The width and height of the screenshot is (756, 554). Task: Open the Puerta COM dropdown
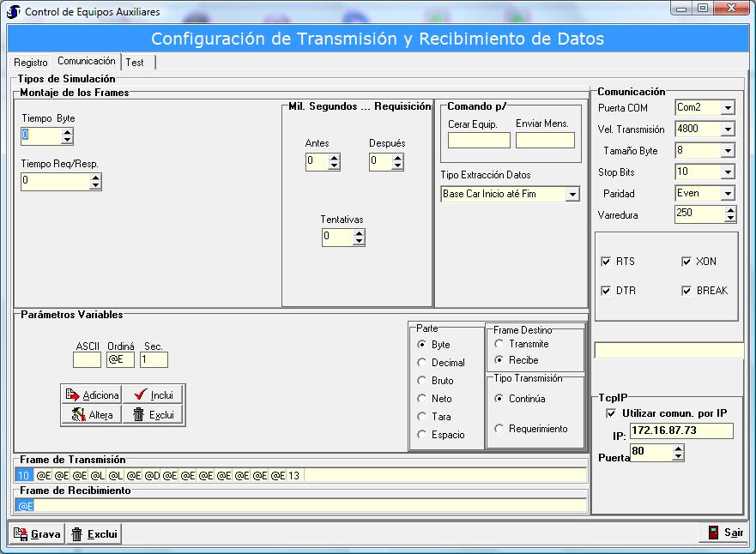tap(728, 108)
